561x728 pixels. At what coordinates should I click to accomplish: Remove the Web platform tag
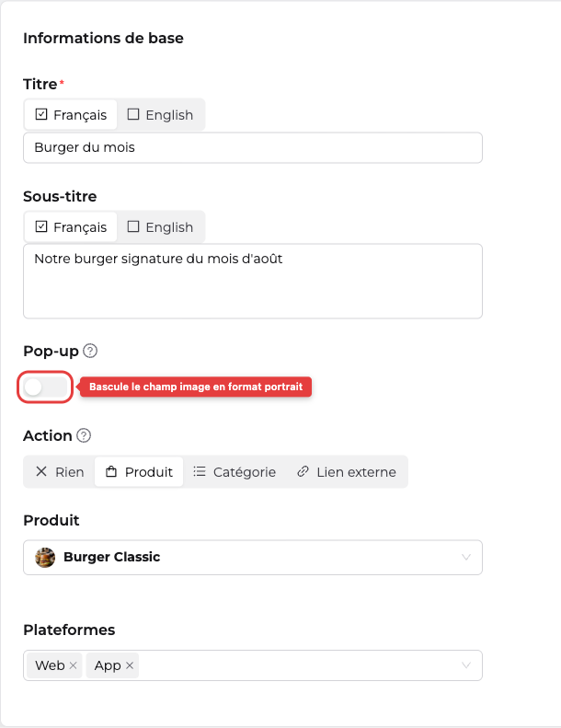pos(73,665)
